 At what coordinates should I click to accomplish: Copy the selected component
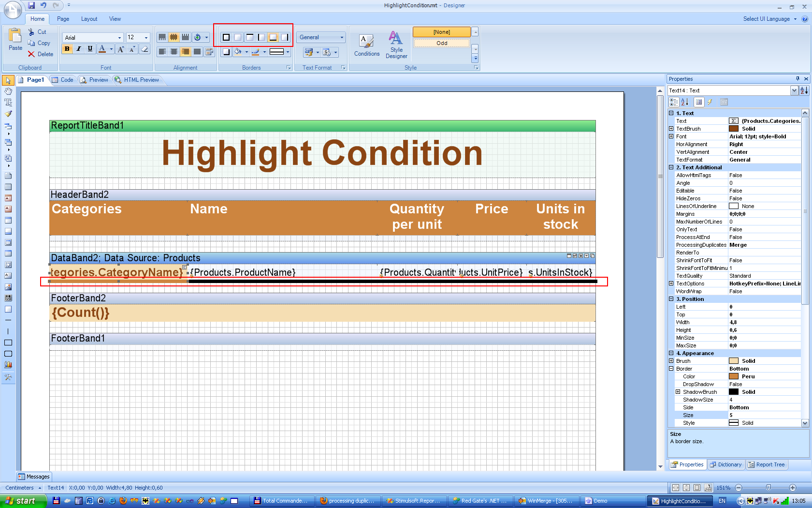pos(39,43)
